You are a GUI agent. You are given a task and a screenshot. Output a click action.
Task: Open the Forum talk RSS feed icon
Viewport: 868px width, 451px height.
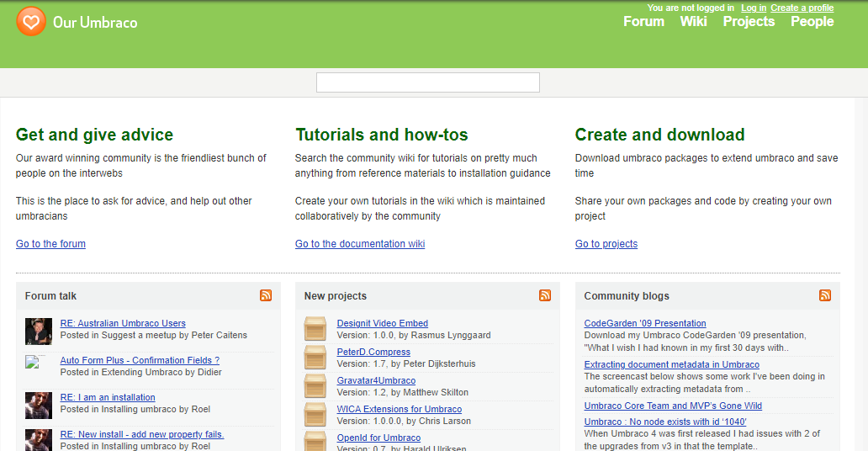pos(266,295)
